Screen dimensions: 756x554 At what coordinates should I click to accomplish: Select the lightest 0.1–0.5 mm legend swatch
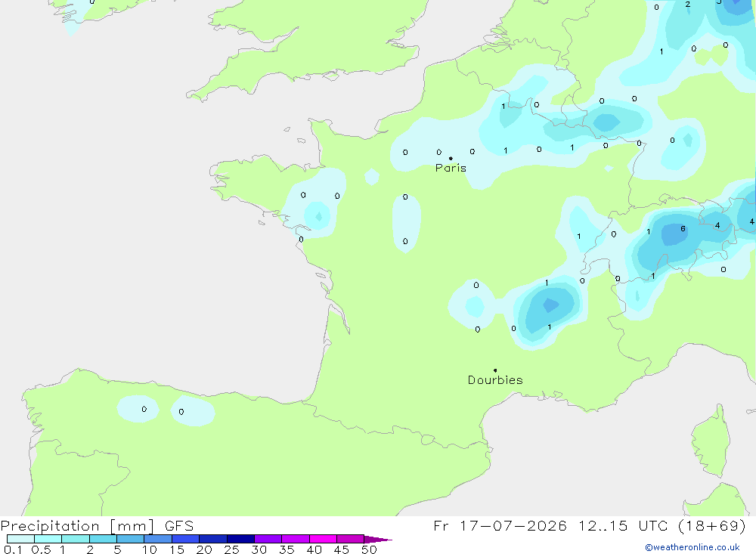point(20,539)
